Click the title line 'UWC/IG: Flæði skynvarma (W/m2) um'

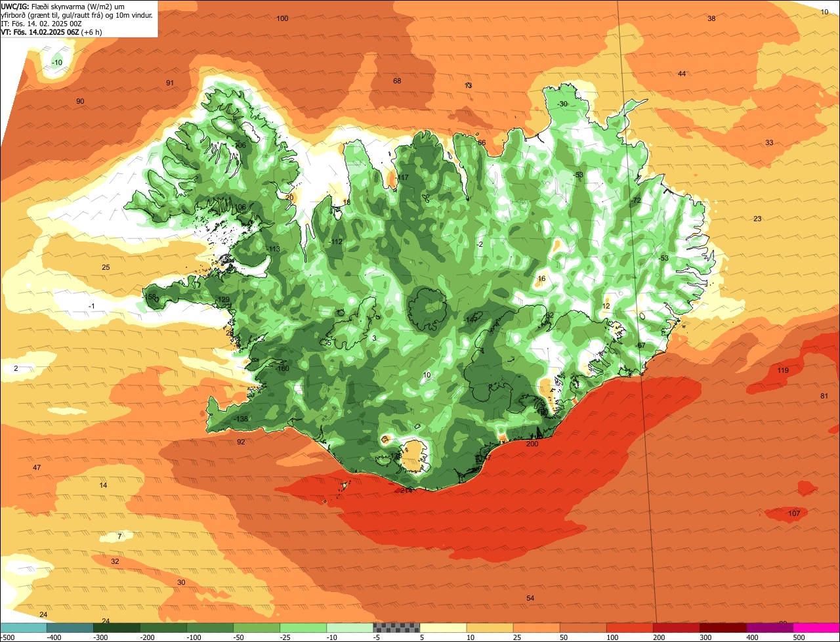63,6
